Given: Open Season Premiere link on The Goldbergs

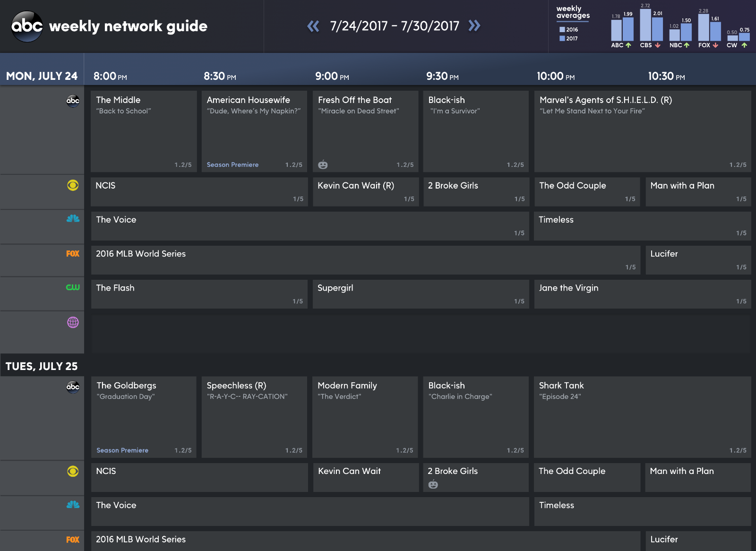Looking at the screenshot, I should point(122,450).
